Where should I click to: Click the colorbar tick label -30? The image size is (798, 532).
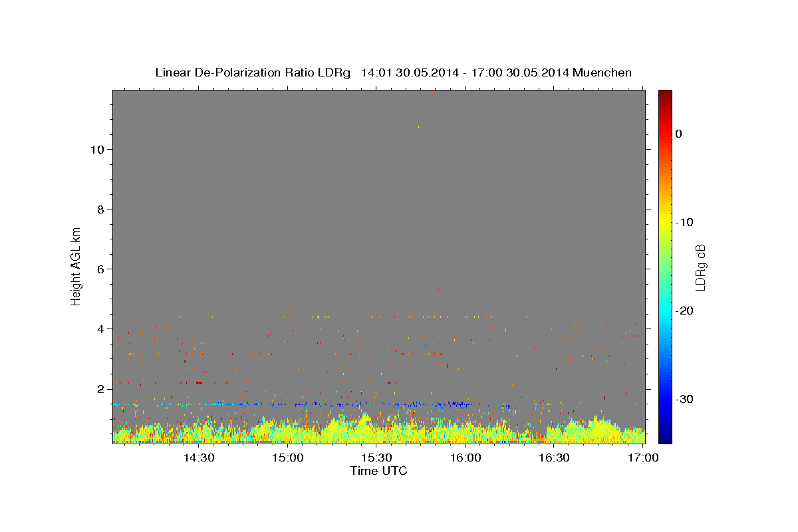click(x=685, y=399)
